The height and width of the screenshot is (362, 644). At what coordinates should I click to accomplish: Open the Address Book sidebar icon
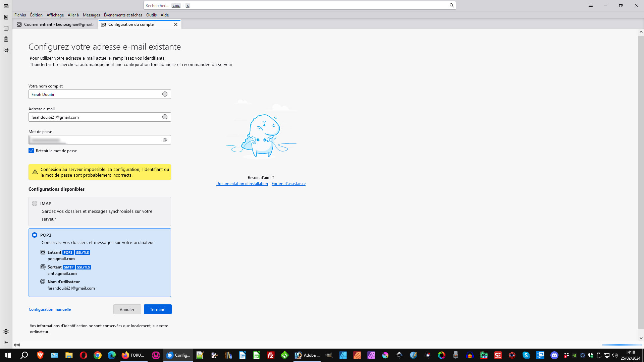point(6,17)
